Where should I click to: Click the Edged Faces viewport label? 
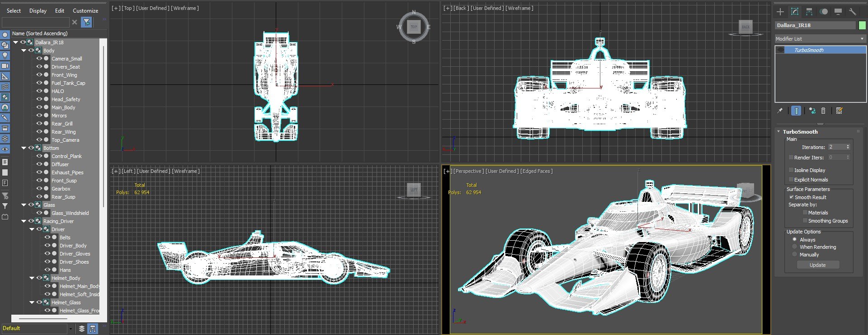point(536,171)
